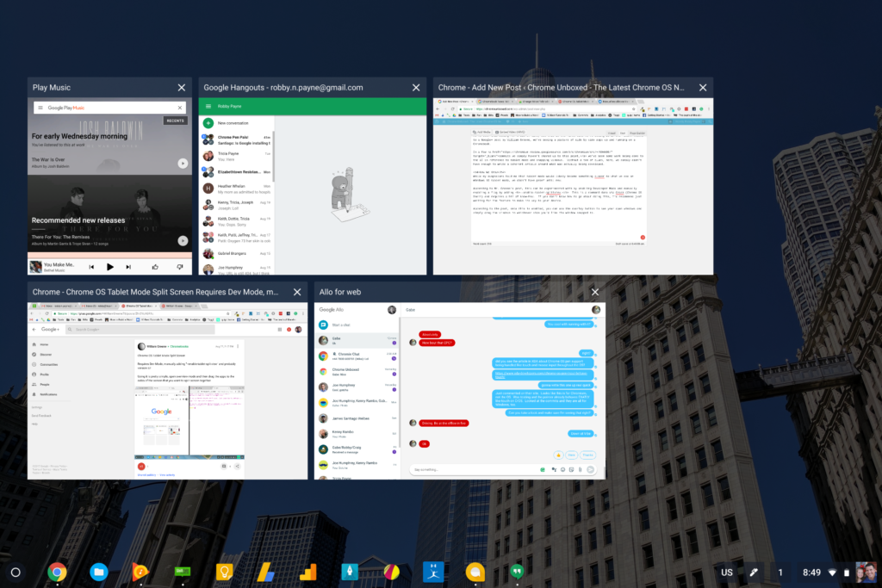Thumbs-down the current track in Play Music

pyautogui.click(x=179, y=267)
